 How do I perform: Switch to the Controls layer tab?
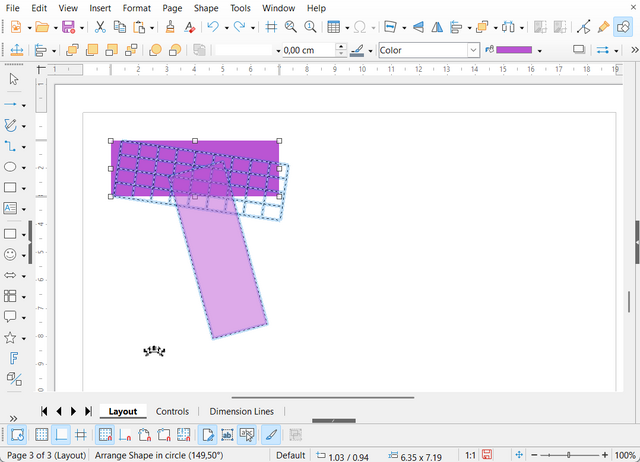[172, 411]
